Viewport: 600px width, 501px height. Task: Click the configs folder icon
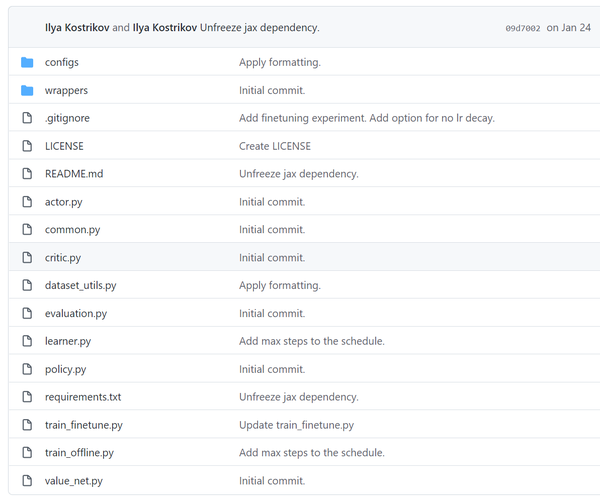tap(27, 62)
